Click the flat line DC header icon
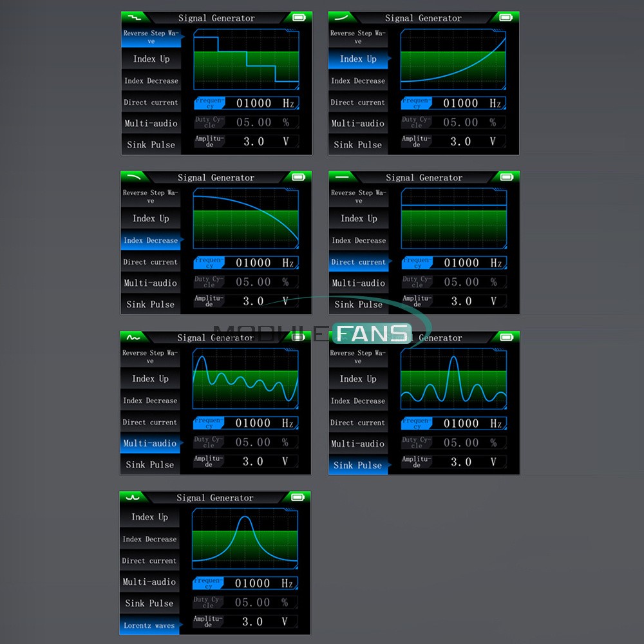Image resolution: width=644 pixels, height=644 pixels. point(342,176)
